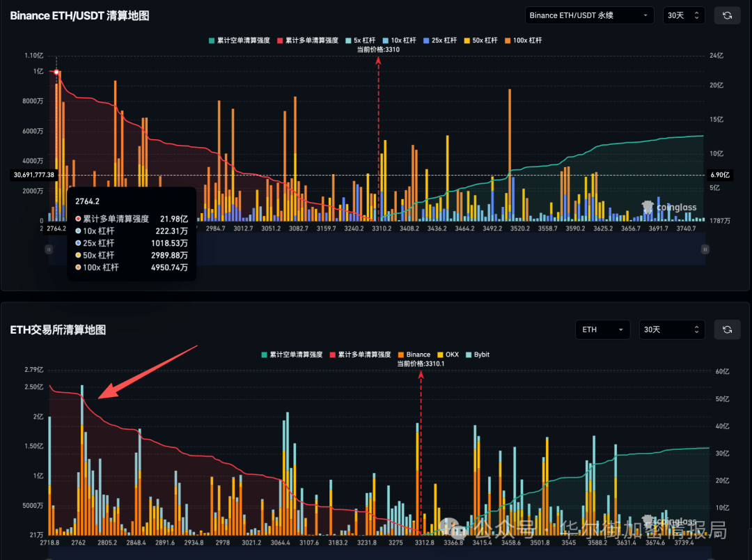Click the 30,691,777.38 axis value label
The height and width of the screenshot is (560, 752).
pos(33,175)
